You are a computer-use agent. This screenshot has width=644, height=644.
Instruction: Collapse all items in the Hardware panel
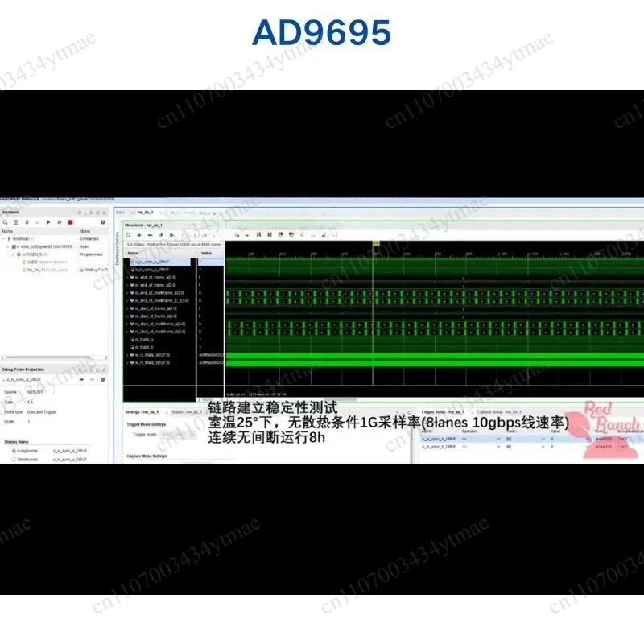point(16,222)
